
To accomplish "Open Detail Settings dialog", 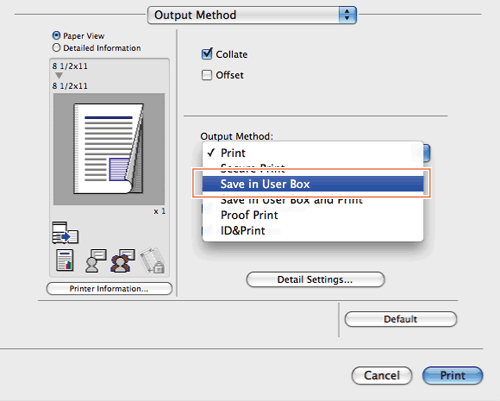I will pyautogui.click(x=315, y=279).
